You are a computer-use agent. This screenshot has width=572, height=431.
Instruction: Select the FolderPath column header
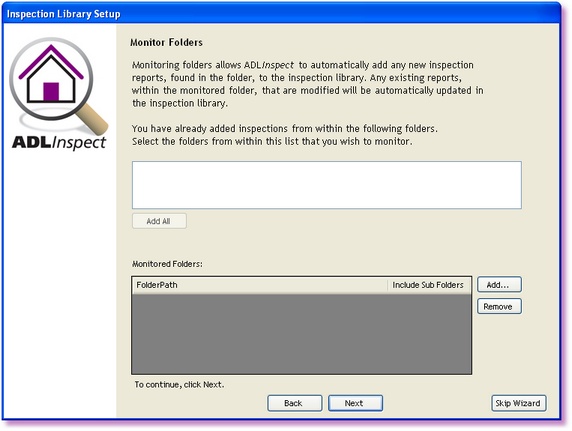259,285
